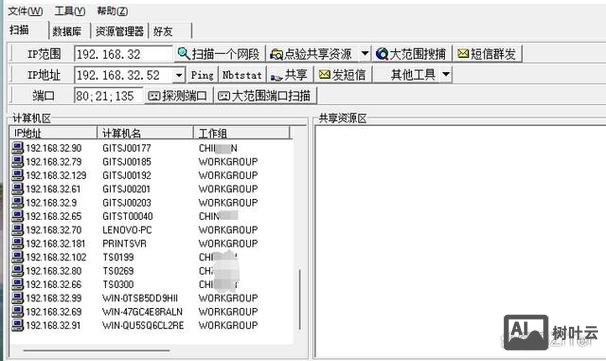The image size is (606, 361).
Task: Click the computer icon for 192.168.32.91
Action: pyautogui.click(x=17, y=325)
